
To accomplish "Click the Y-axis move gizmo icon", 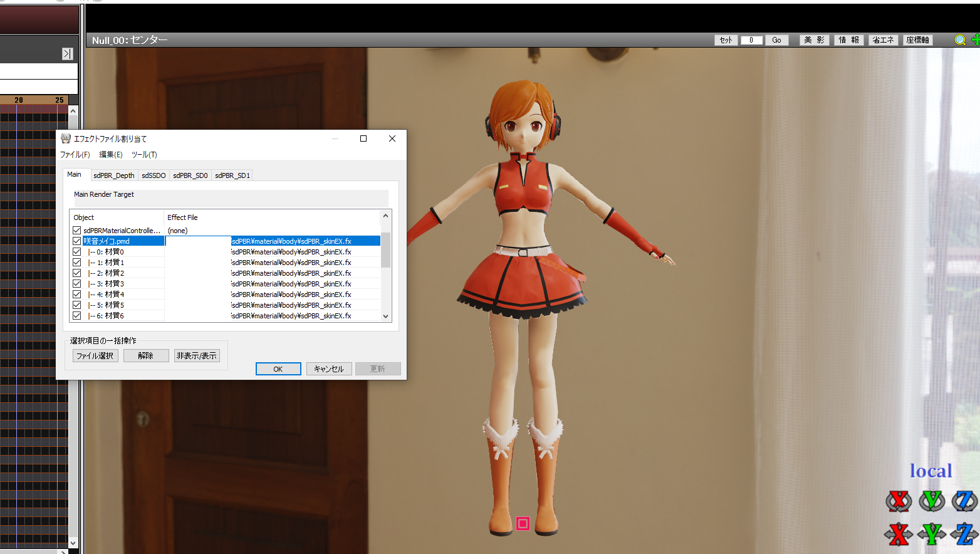I will pos(932,534).
